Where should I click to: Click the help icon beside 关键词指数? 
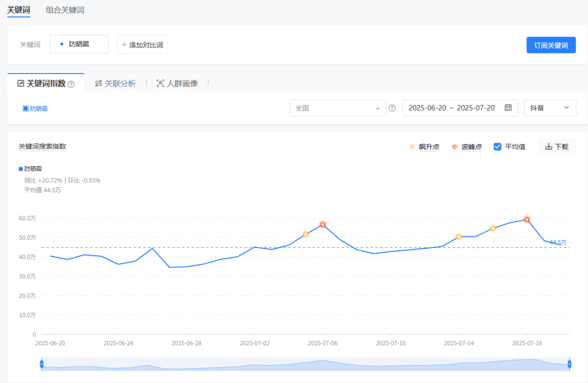71,84
